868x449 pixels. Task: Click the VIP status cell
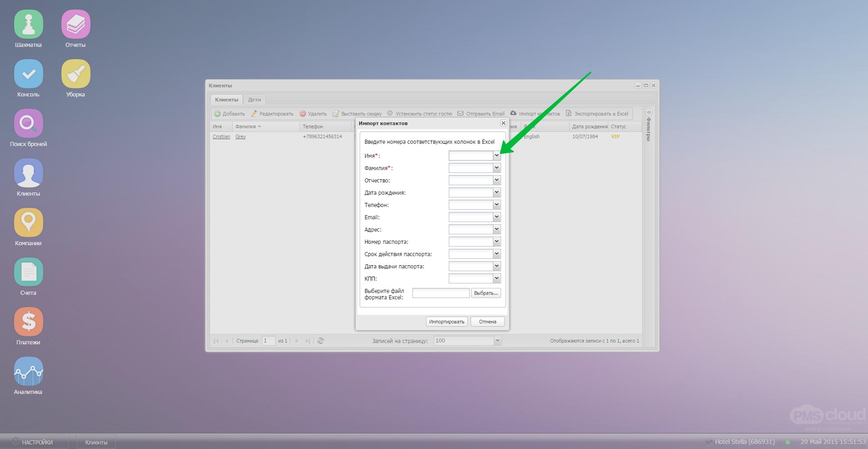pyautogui.click(x=615, y=136)
